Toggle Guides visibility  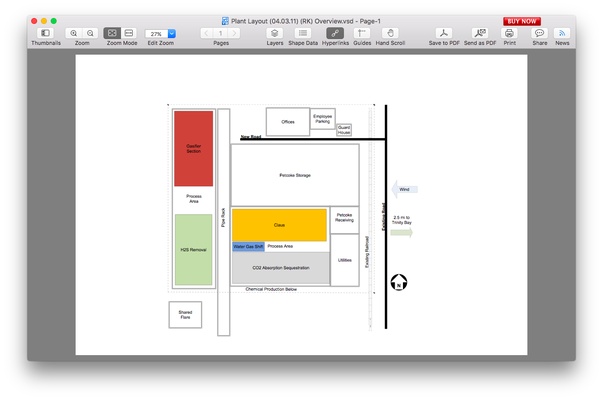click(361, 34)
